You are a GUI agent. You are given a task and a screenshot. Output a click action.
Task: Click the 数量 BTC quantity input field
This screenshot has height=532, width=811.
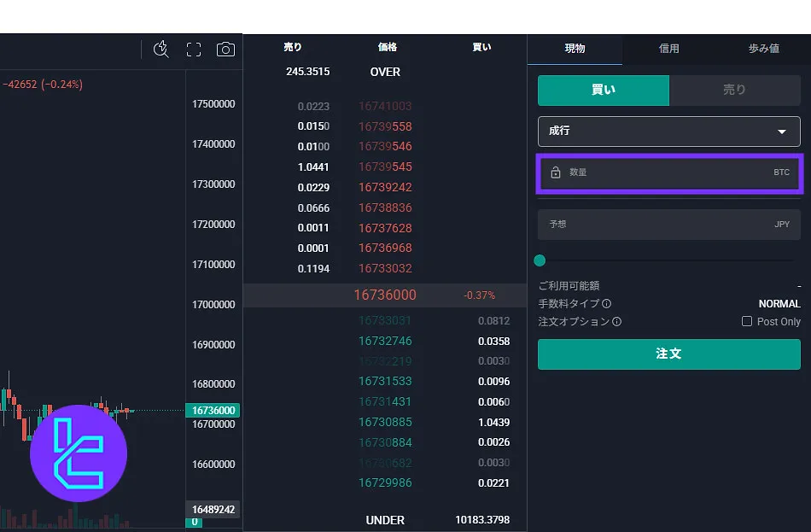pyautogui.click(x=668, y=172)
